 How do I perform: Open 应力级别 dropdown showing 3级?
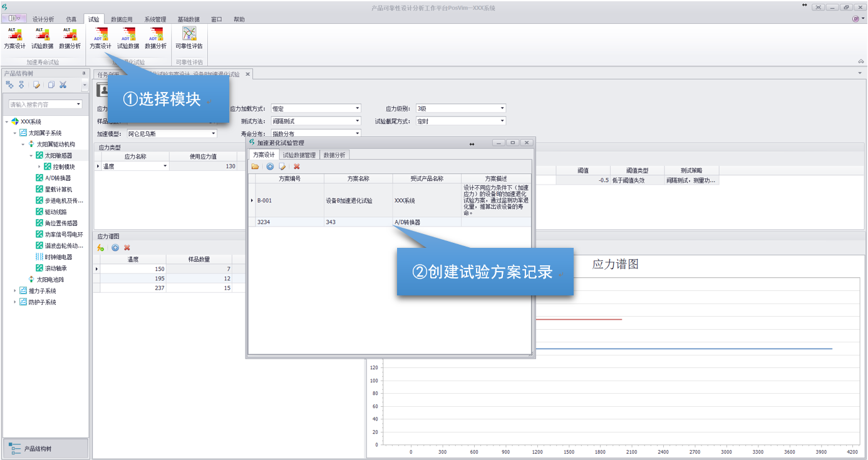pos(502,108)
